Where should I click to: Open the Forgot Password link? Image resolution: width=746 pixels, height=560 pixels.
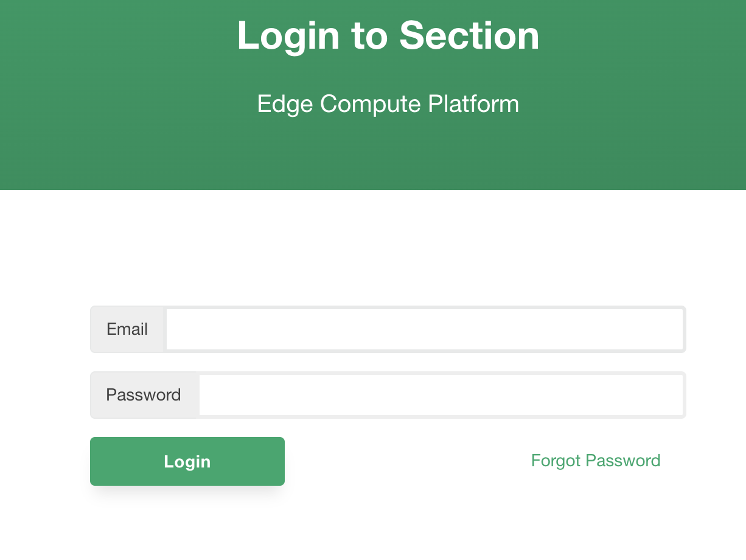(596, 461)
